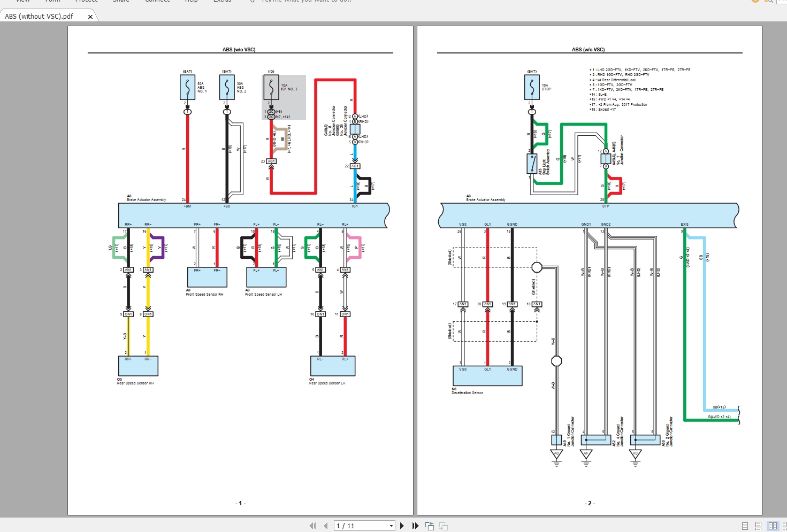Click the Front Speed Sensor RH label
The image size is (787, 532).
(204, 295)
